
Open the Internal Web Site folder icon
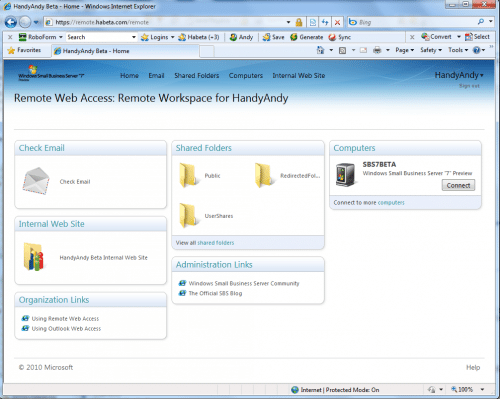tap(34, 256)
